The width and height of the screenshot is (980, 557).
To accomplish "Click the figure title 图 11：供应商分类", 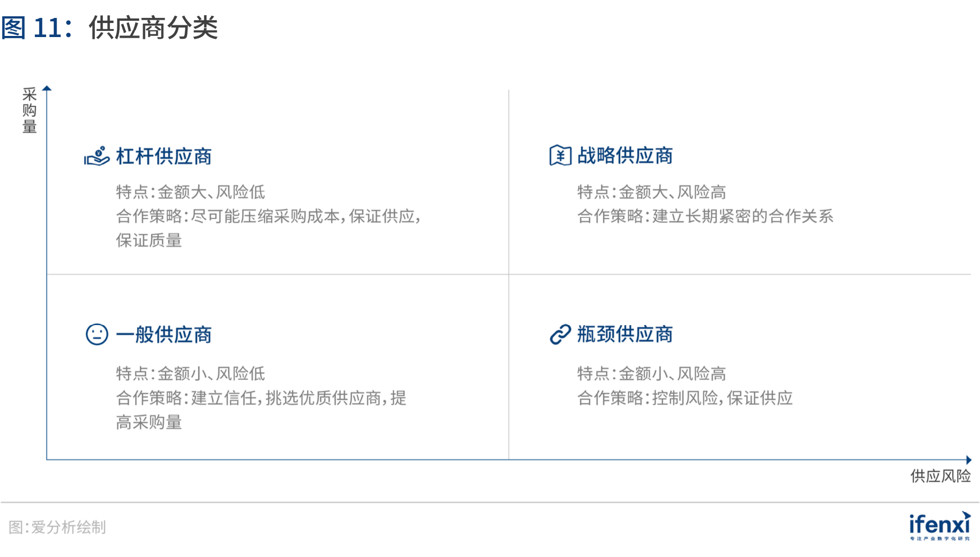I will (109, 28).
